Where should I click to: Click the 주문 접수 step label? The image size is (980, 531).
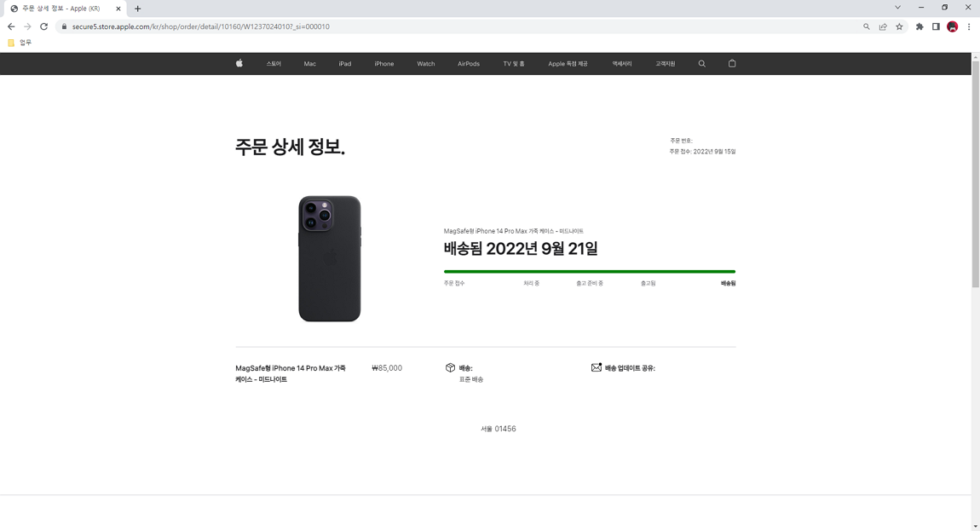454,283
